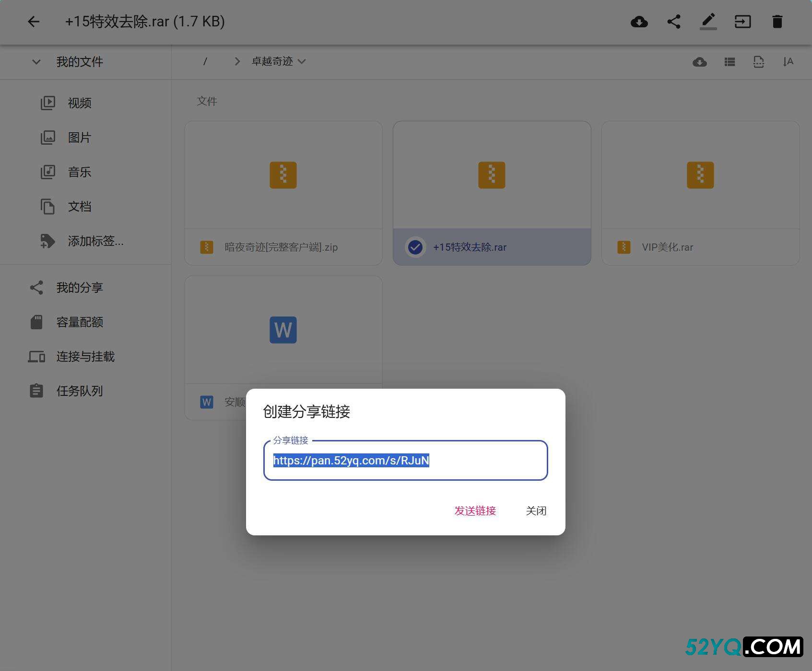Go to root path slash in breadcrumb
The width and height of the screenshot is (812, 671).
click(x=205, y=61)
